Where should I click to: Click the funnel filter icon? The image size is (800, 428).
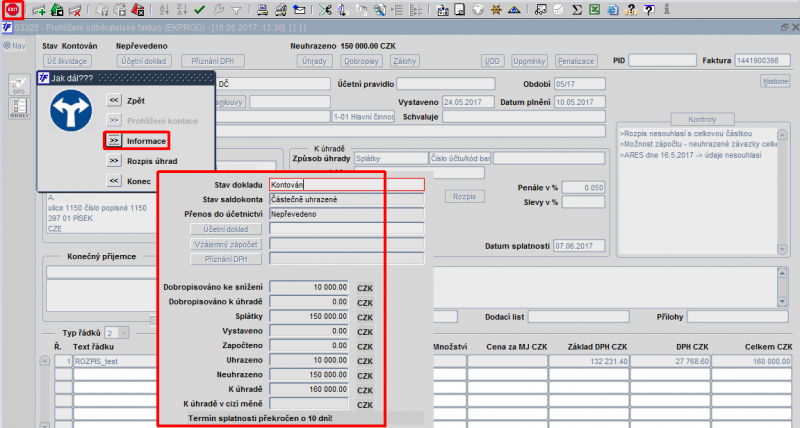point(236,10)
